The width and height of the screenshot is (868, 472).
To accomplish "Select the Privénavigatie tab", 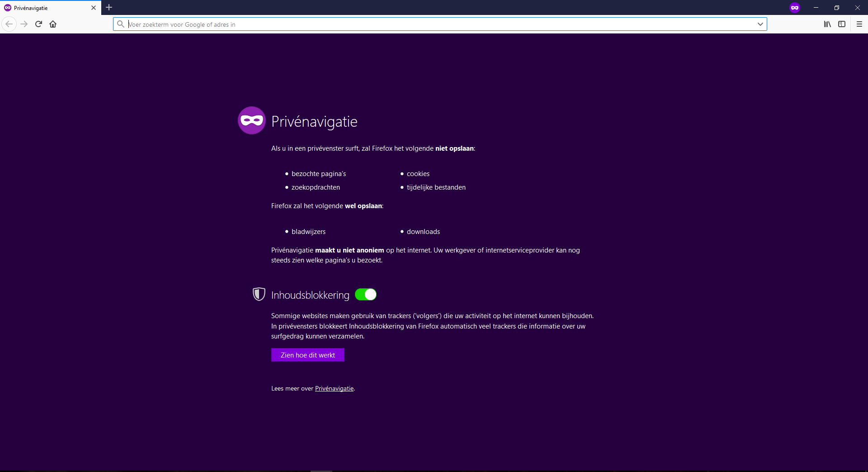I will tap(51, 8).
